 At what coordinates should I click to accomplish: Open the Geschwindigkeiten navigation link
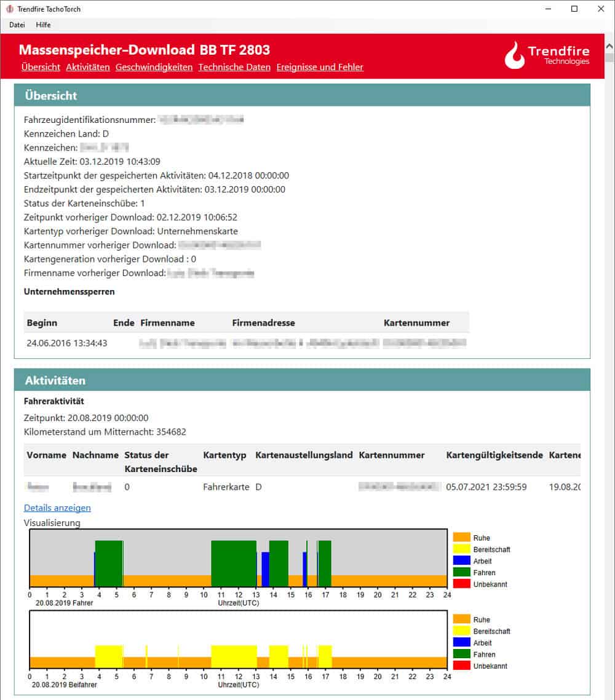pyautogui.click(x=154, y=68)
